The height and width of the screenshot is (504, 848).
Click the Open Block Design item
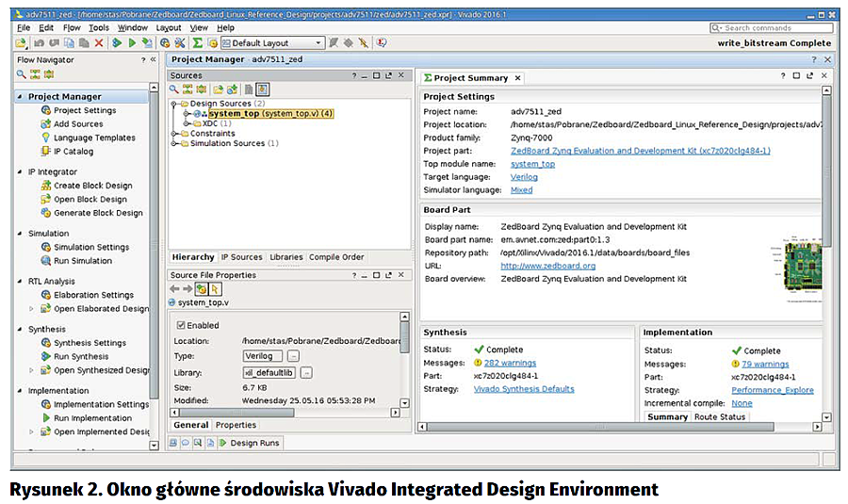(90, 199)
